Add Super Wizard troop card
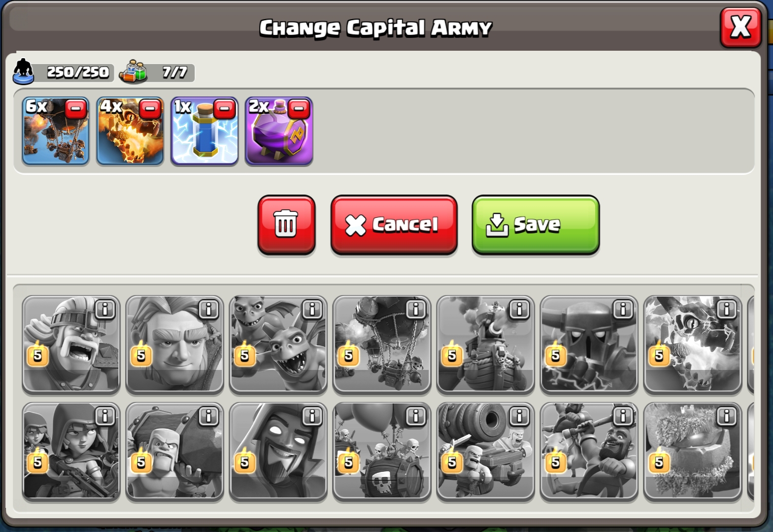The width and height of the screenshot is (773, 532). (x=278, y=452)
